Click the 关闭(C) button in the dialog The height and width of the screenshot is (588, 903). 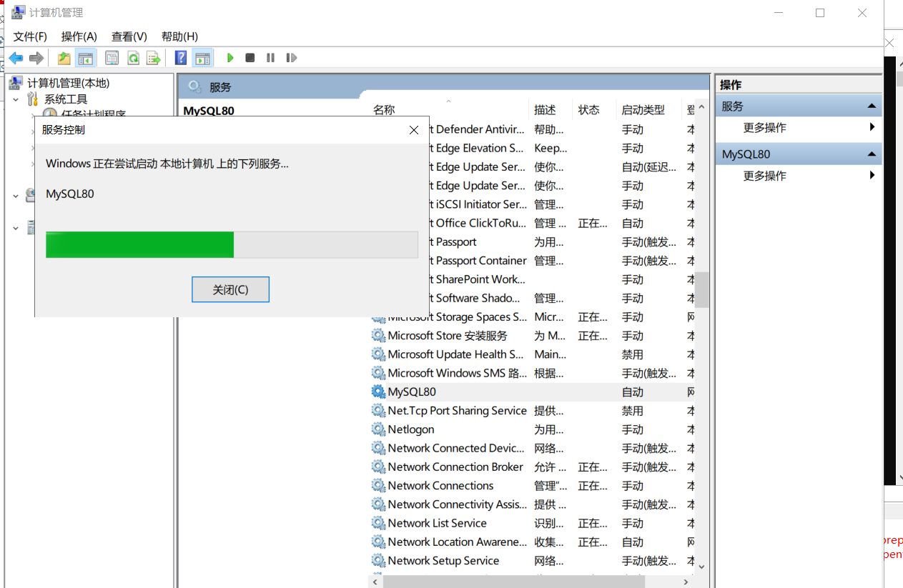[230, 289]
